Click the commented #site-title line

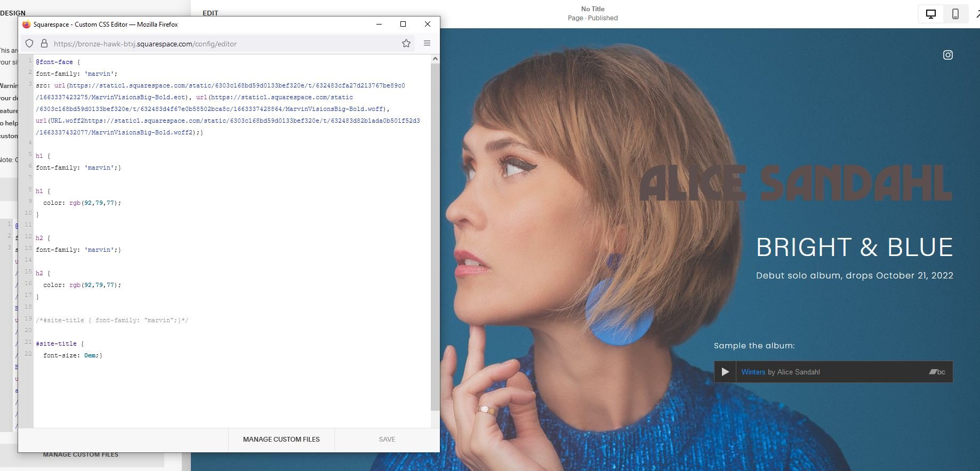(x=112, y=320)
